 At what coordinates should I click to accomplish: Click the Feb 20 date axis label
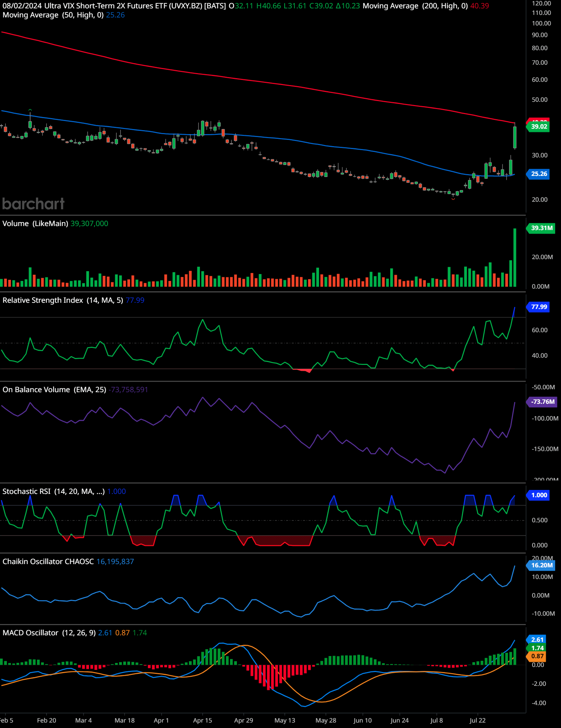(47, 720)
